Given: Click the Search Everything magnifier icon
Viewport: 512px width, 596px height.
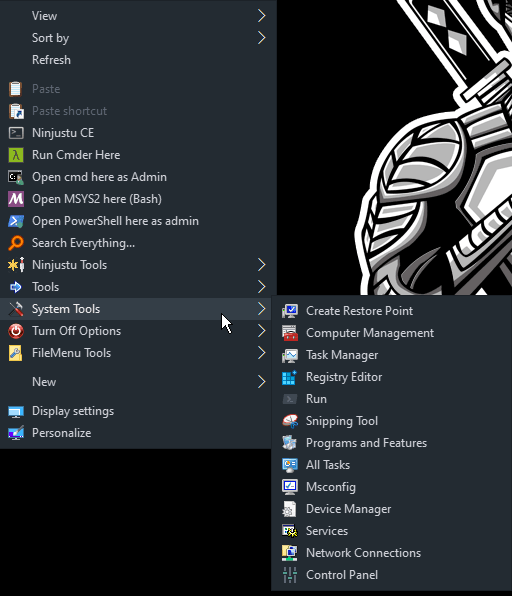Looking at the screenshot, I should coord(16,243).
